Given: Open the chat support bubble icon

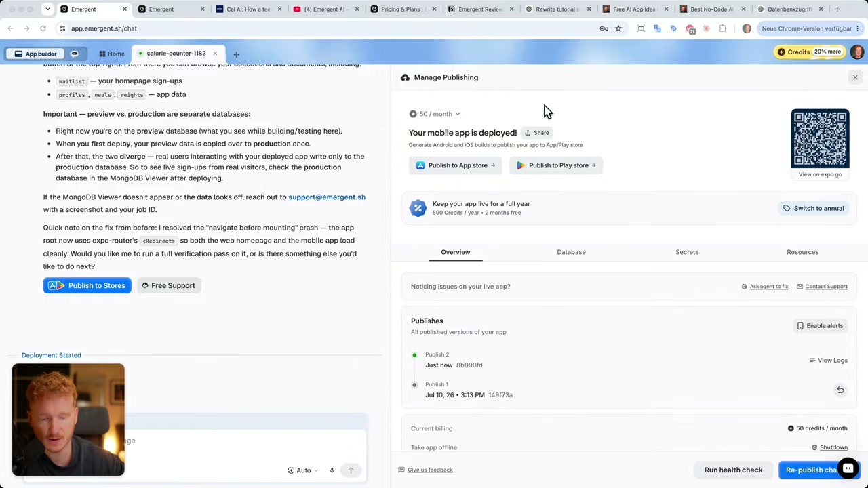Looking at the screenshot, I should pos(848,468).
